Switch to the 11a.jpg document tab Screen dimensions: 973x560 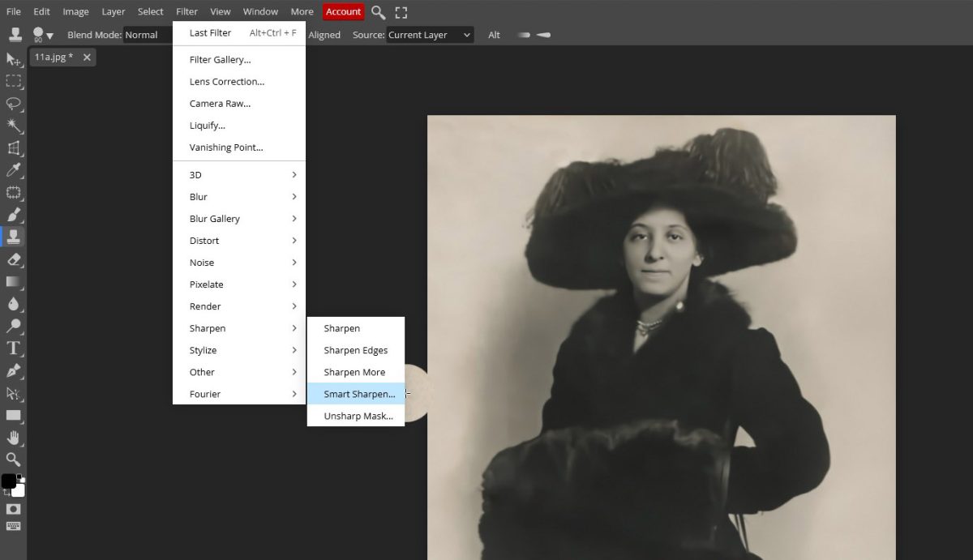[x=54, y=57]
